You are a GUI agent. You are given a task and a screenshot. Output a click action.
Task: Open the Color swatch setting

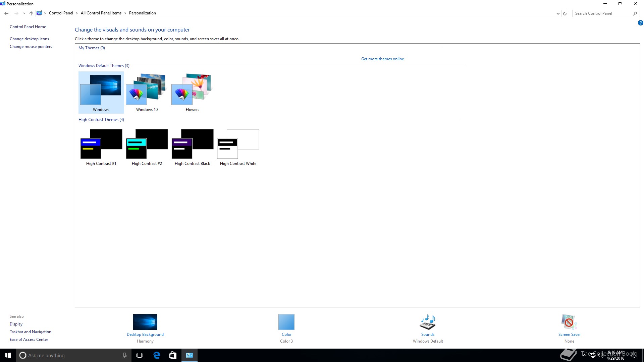286,322
